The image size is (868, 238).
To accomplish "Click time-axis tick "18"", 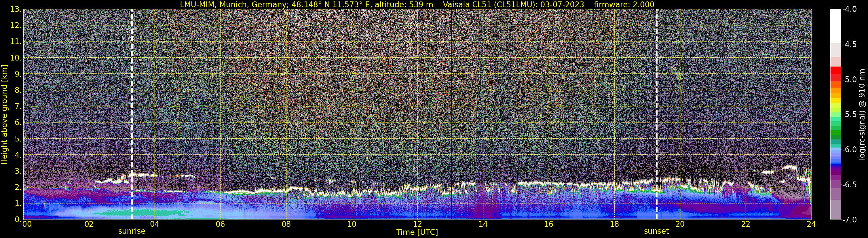I will pos(614,224).
